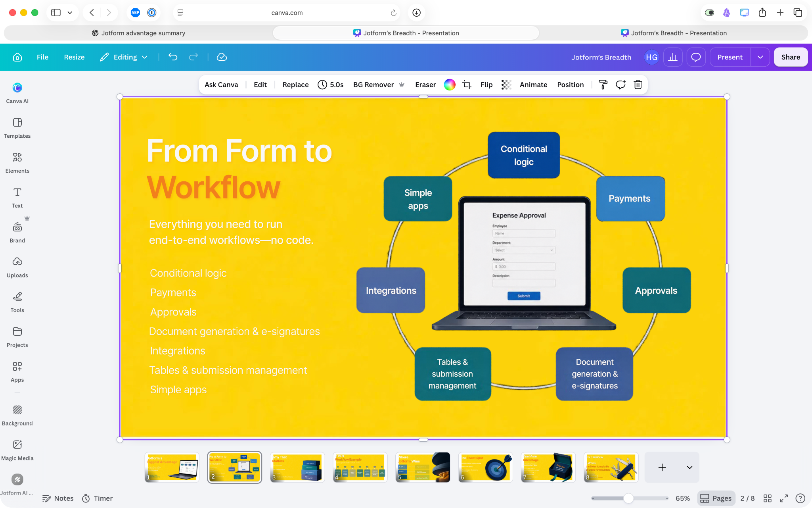Click Replace in image toolbar

coord(295,85)
